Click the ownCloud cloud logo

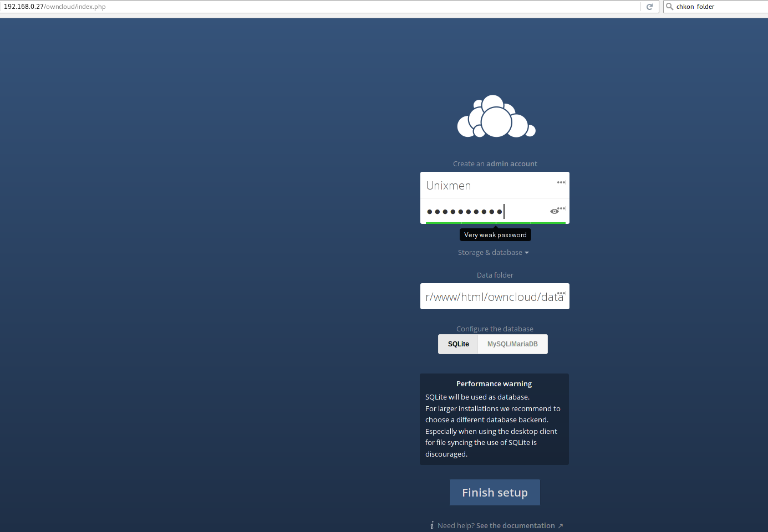pyautogui.click(x=496, y=116)
